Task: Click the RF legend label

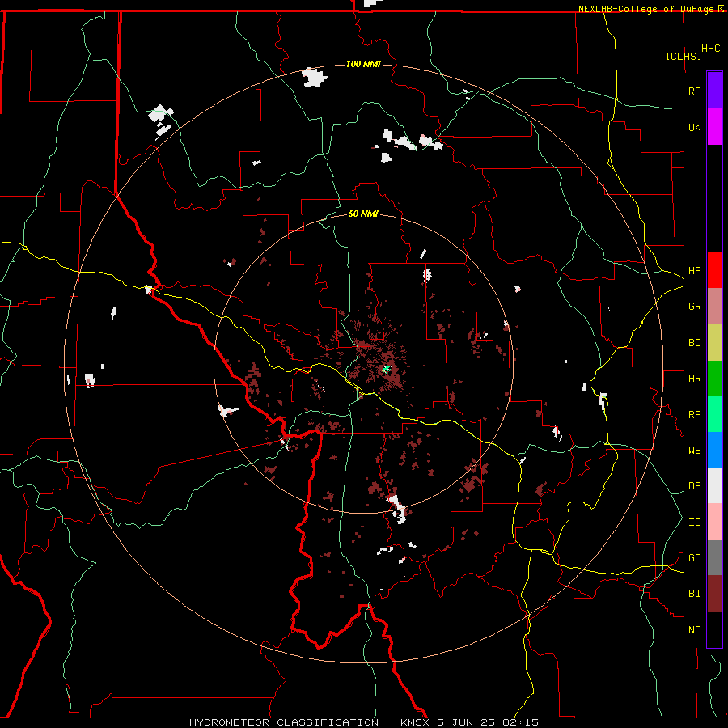Action: pos(694,91)
